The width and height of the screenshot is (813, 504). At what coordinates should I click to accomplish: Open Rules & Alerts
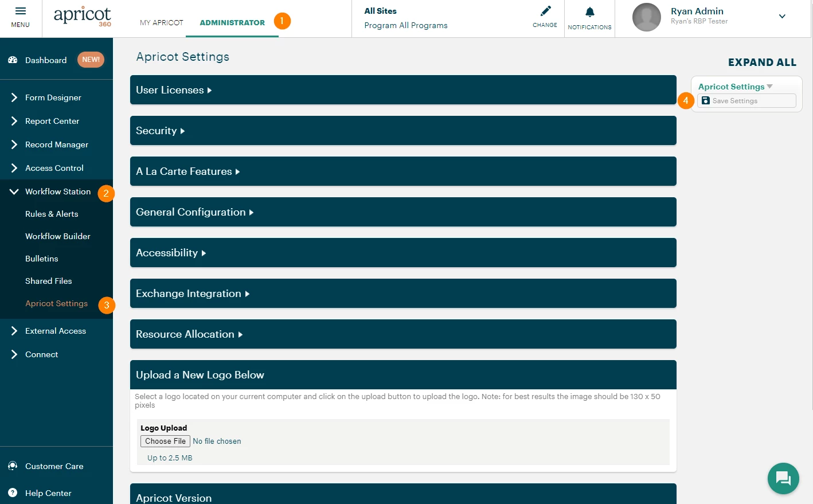point(52,214)
